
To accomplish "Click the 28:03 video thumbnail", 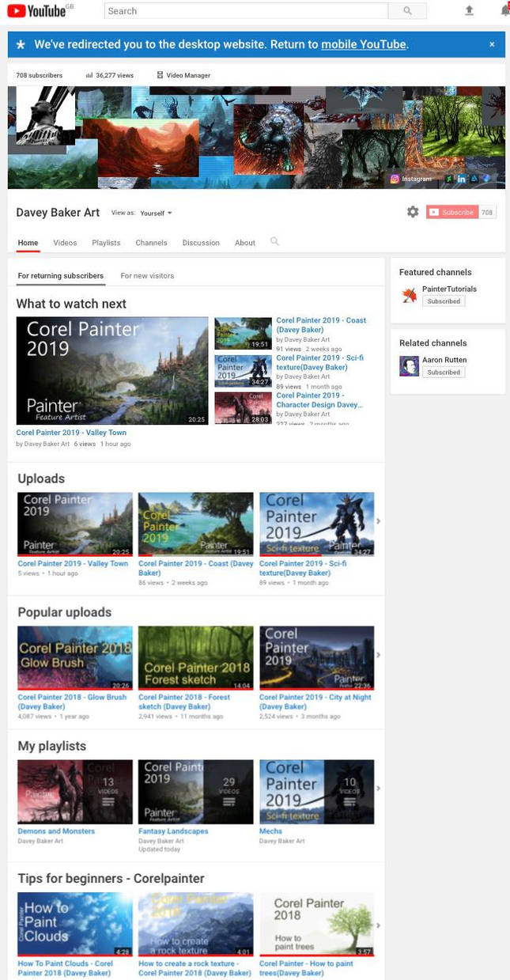I will pos(243,408).
